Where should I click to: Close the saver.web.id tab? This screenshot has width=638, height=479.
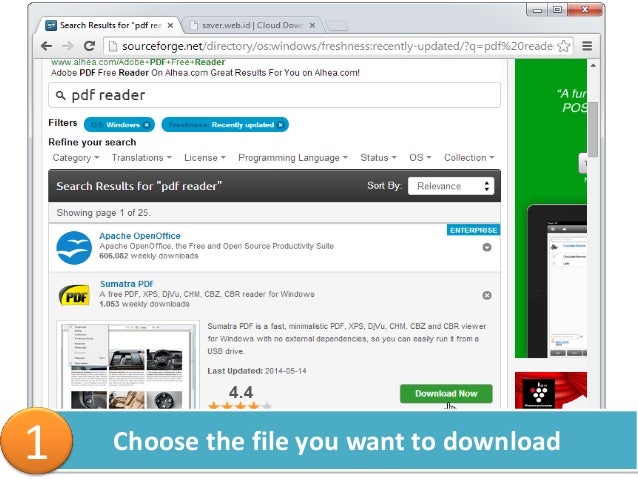(x=312, y=25)
